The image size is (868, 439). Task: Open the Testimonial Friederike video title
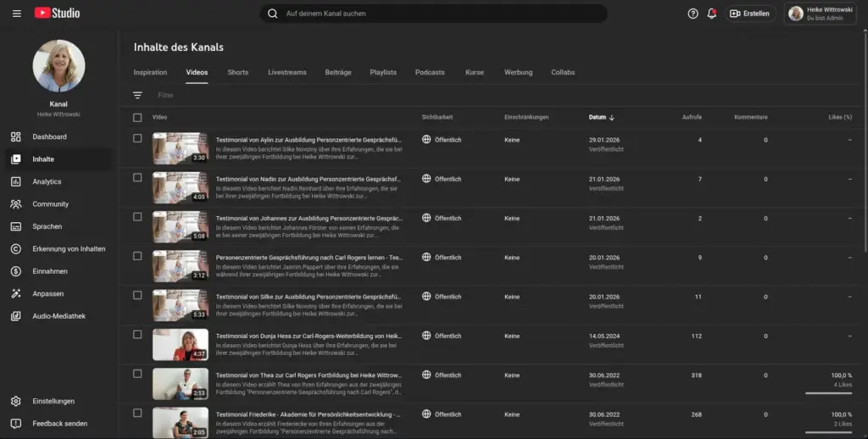pyautogui.click(x=308, y=414)
